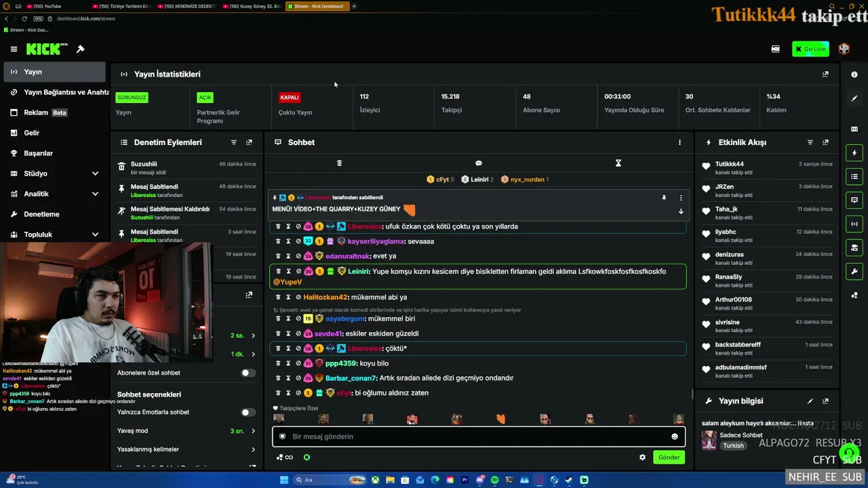This screenshot has width=868, height=488.
Task: Open the Sohbet three-dot options menu
Action: click(x=679, y=142)
